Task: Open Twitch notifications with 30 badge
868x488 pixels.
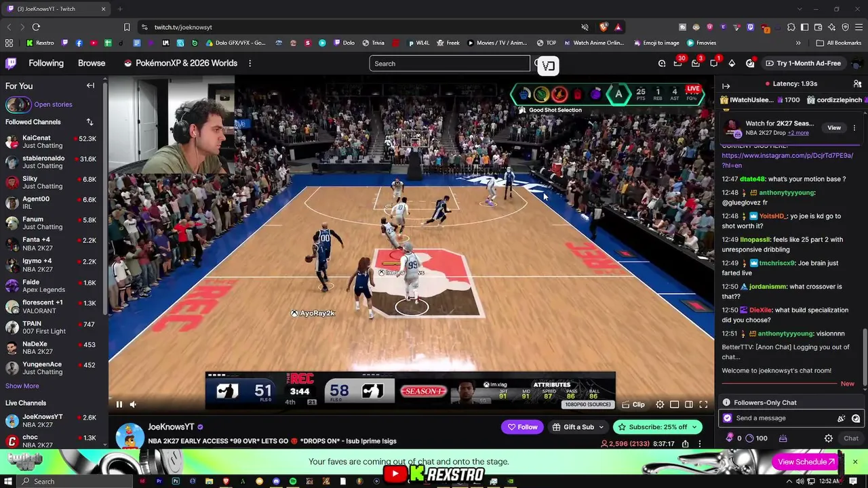Action: [x=678, y=63]
